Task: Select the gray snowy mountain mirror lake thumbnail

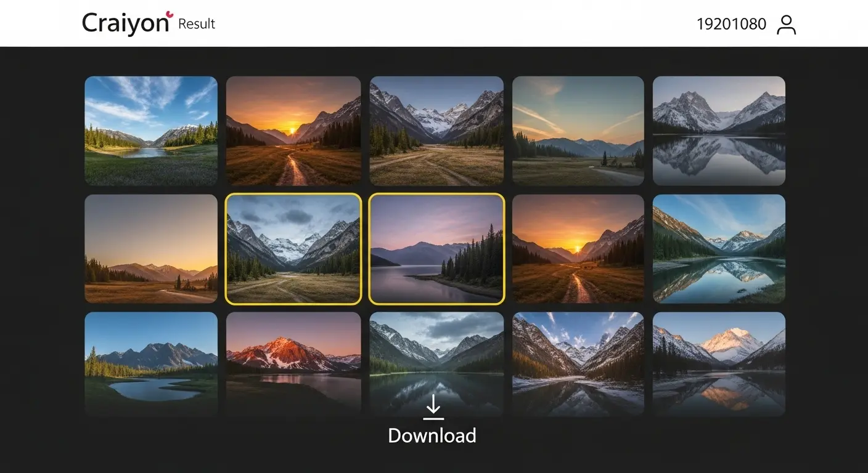Action: tap(719, 131)
